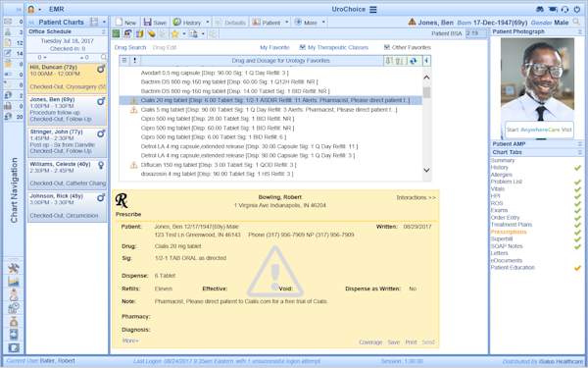Expand the Patient AMP panel
588x368 pixels.
pyautogui.click(x=580, y=144)
